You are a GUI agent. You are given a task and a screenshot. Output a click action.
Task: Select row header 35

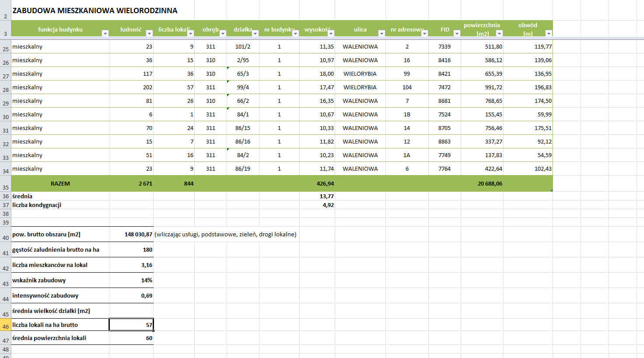coord(5,184)
